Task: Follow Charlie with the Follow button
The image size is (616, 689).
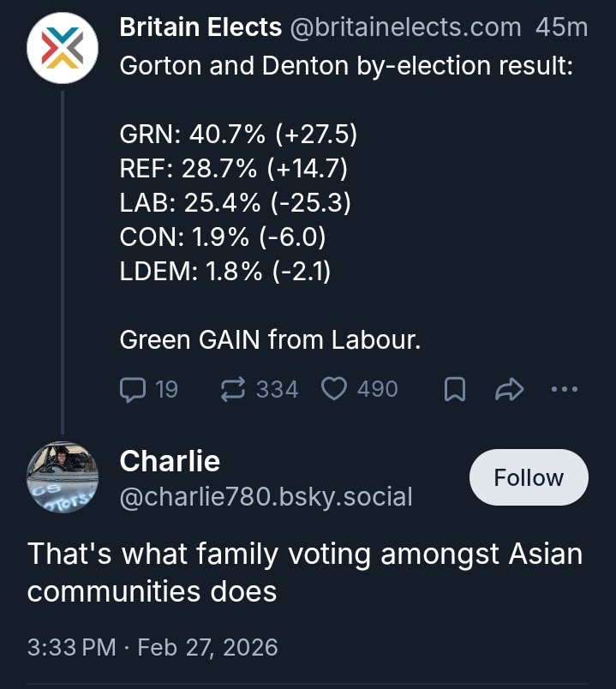Action: pyautogui.click(x=529, y=477)
